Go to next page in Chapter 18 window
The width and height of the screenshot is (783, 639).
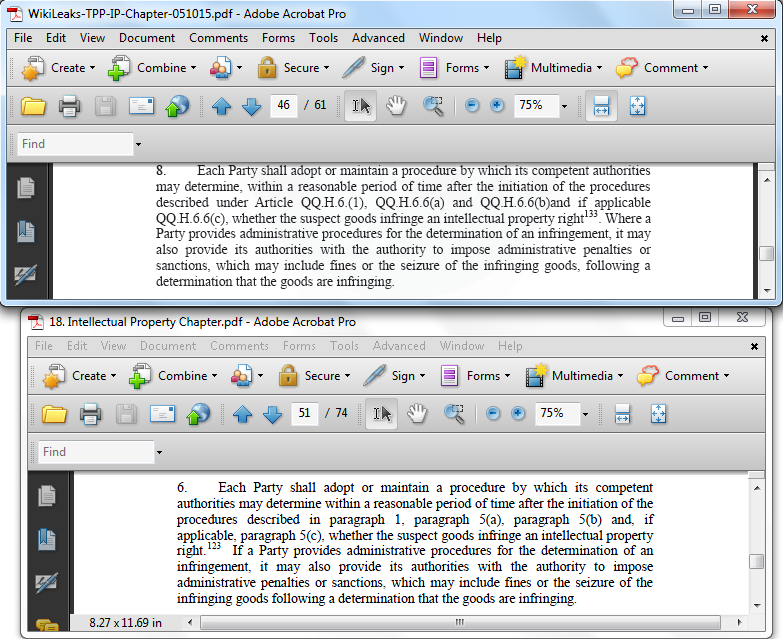[273, 414]
